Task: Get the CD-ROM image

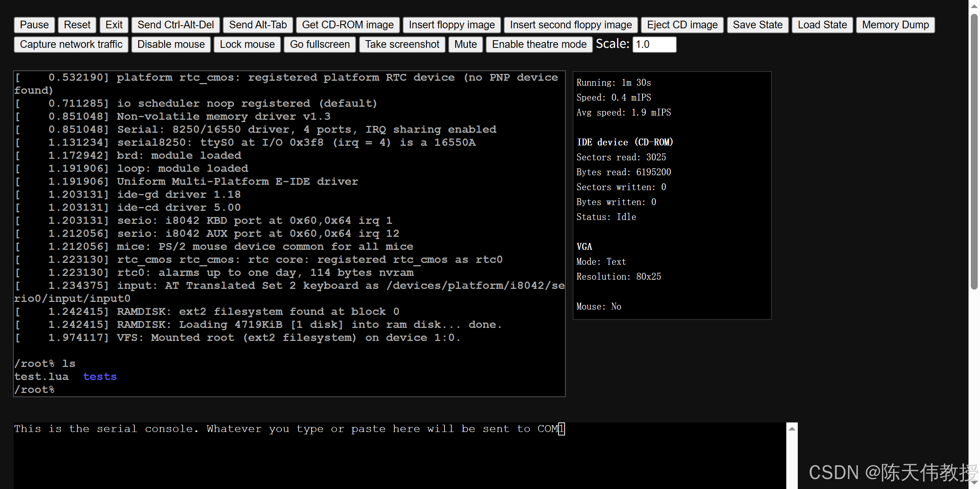Action: click(347, 25)
